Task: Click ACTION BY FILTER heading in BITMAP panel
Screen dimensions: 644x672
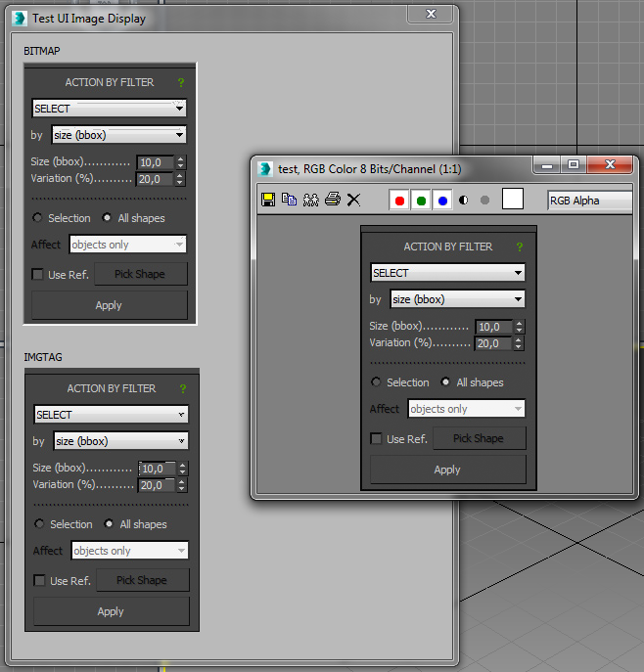Action: [x=110, y=82]
